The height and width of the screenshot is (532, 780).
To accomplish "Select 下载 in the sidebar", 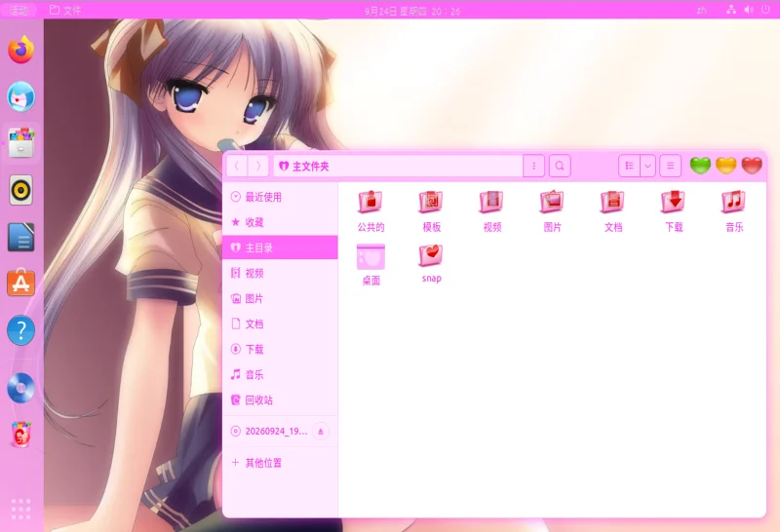I will (280, 349).
